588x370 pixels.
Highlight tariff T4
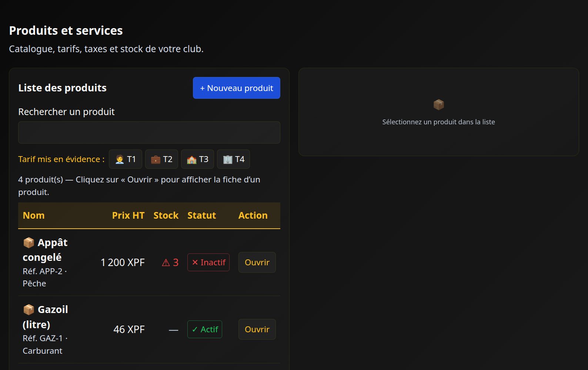click(x=233, y=159)
